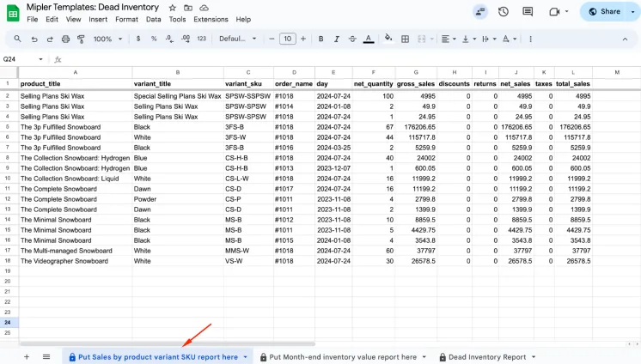Open version history clock icon
The width and height of the screenshot is (641, 364).
click(504, 11)
